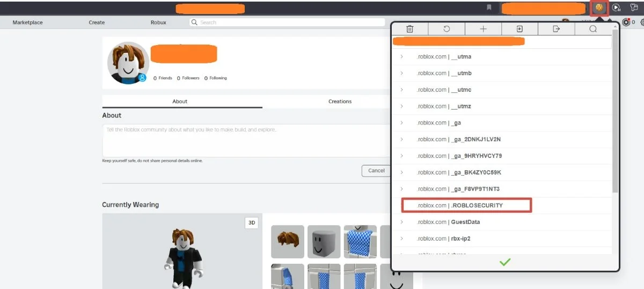Click the Currently Wearing heading
Image resolution: width=644 pixels, height=289 pixels.
pyautogui.click(x=130, y=205)
